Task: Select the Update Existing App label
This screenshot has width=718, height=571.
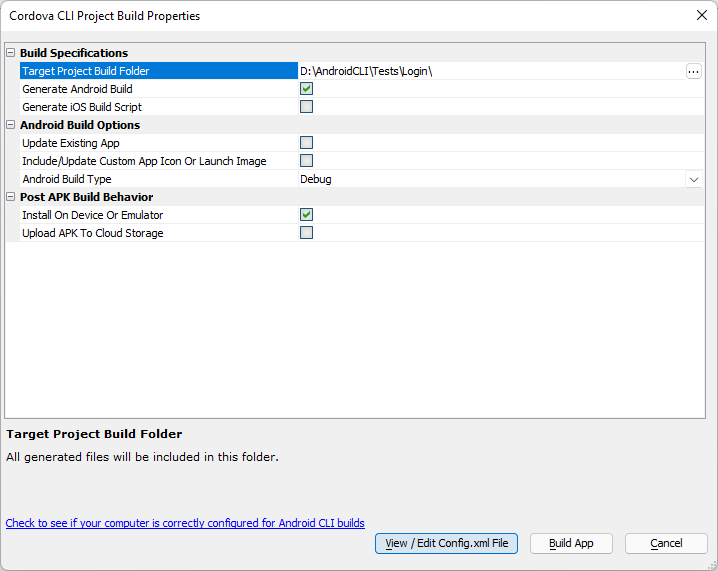Action: click(71, 143)
